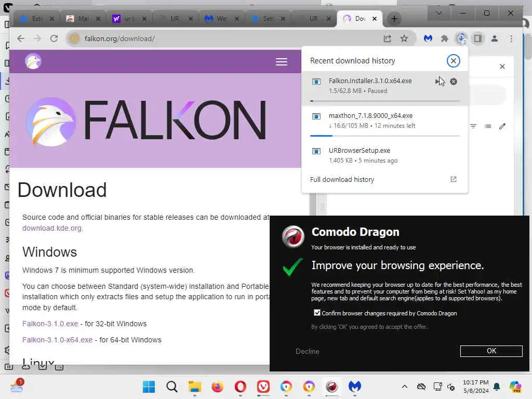Open the Windows Start menu
The image size is (532, 399).
tap(149, 387)
